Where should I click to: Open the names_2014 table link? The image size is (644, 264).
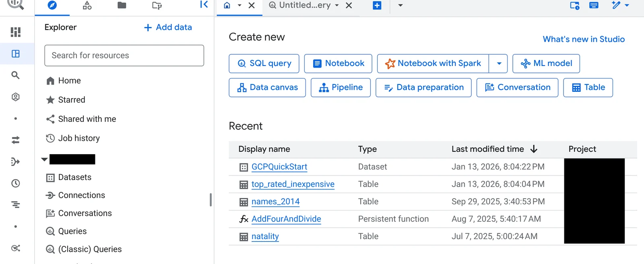(x=276, y=202)
